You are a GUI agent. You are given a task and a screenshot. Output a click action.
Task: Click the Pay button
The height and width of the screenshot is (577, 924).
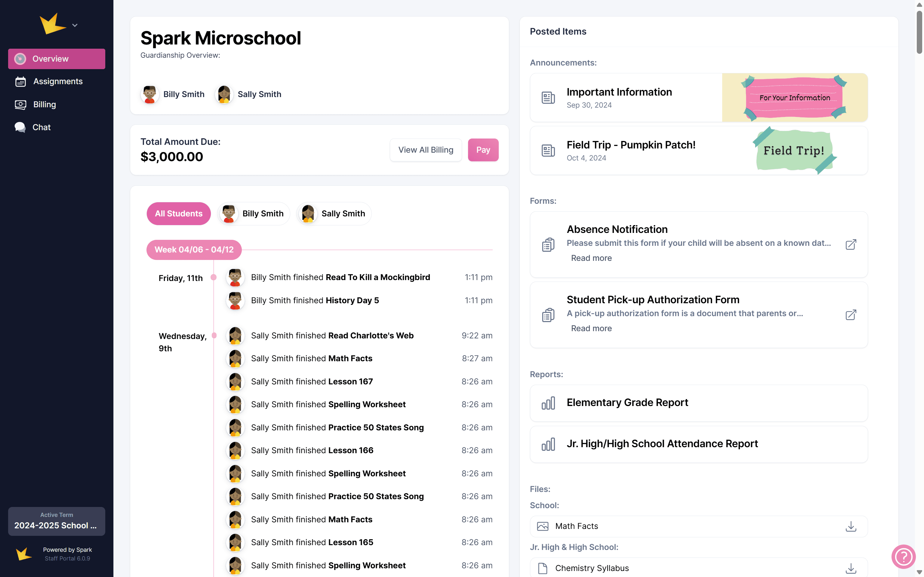[x=483, y=150]
